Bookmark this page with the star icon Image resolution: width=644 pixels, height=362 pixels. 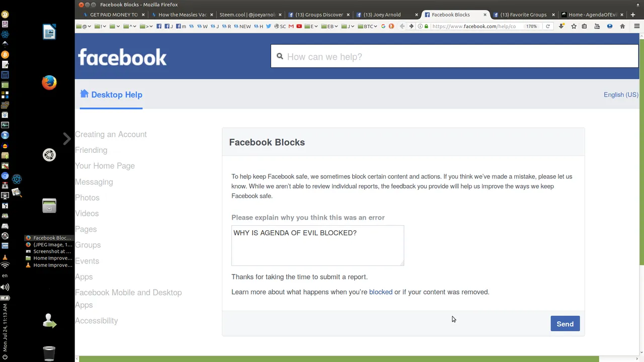click(x=574, y=26)
